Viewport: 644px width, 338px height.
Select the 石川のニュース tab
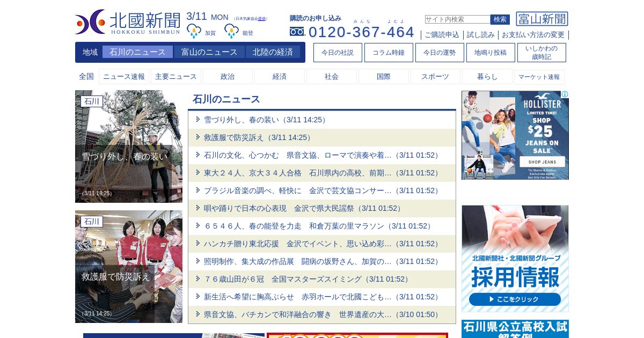coord(137,52)
